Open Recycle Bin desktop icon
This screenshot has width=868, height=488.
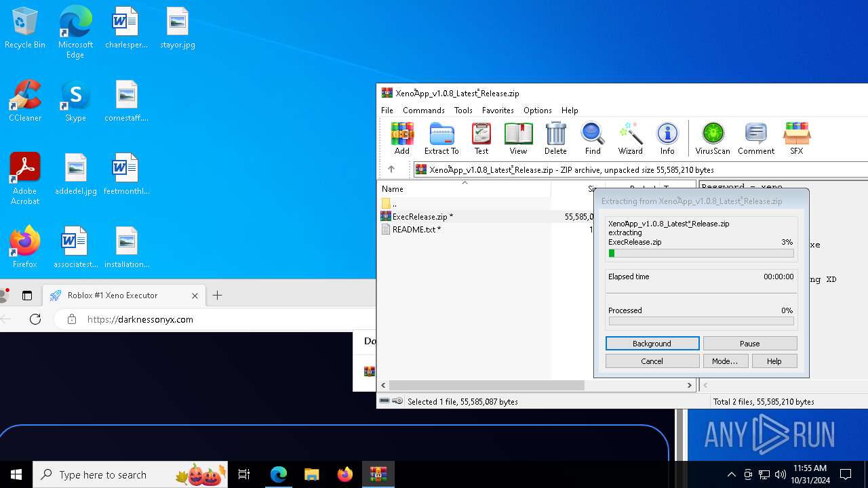coord(25,28)
